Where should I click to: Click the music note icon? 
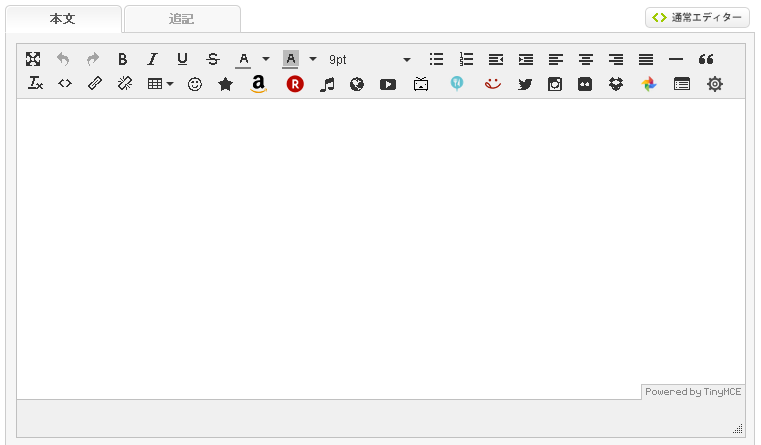tap(327, 84)
